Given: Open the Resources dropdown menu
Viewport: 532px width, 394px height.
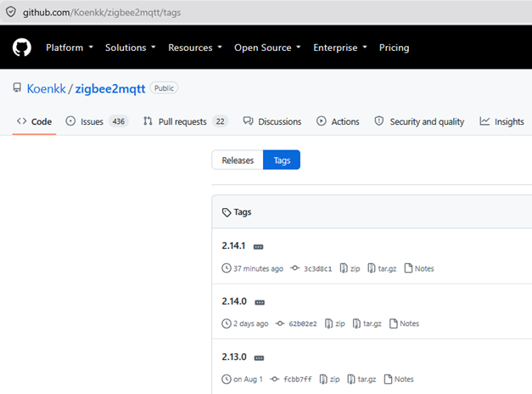Looking at the screenshot, I should [x=195, y=48].
